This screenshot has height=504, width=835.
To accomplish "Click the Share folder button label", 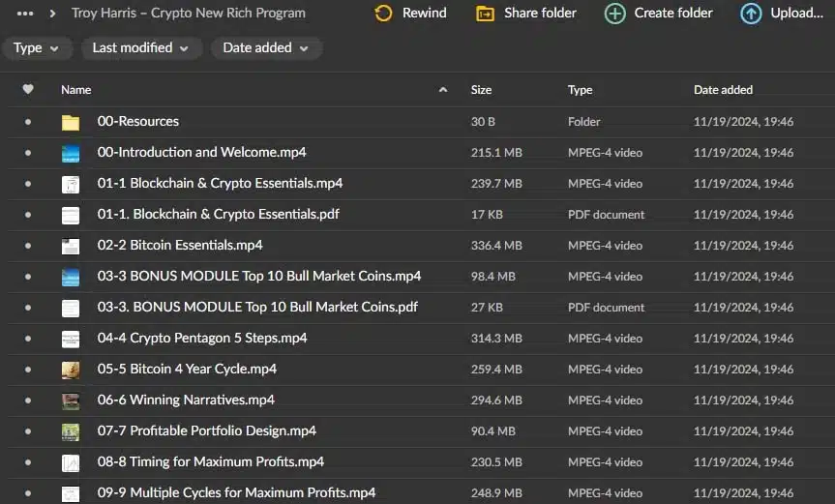I will [x=540, y=13].
